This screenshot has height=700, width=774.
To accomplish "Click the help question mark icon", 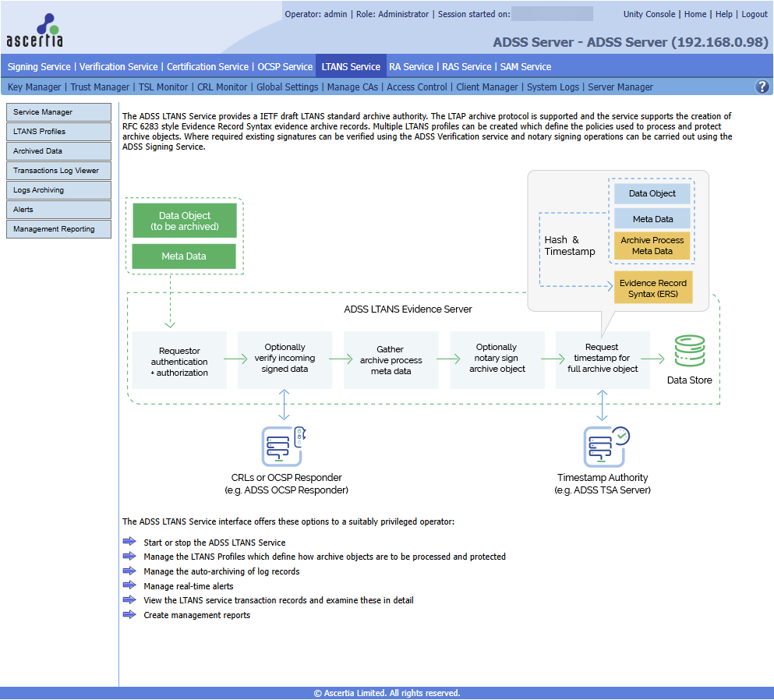I will [762, 87].
